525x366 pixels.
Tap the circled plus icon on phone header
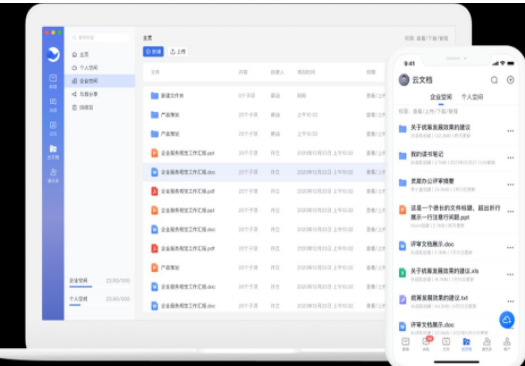pyautogui.click(x=510, y=80)
